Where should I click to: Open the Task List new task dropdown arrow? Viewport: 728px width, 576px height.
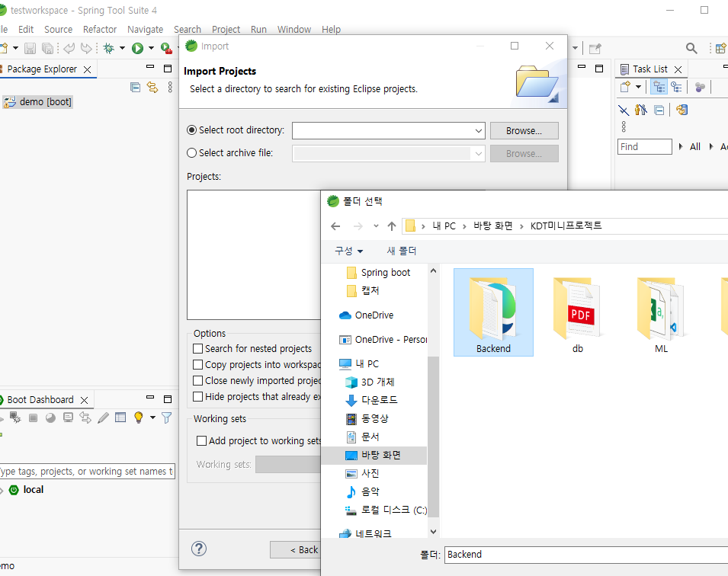pyautogui.click(x=638, y=87)
